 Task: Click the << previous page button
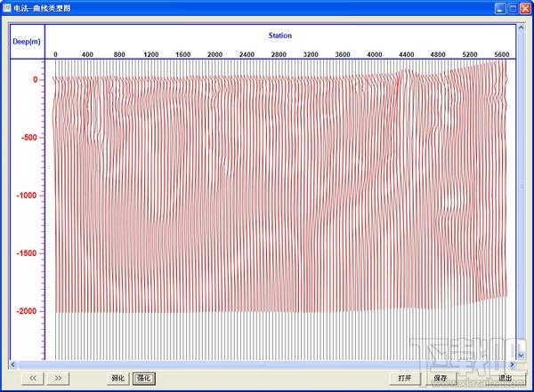pos(33,378)
